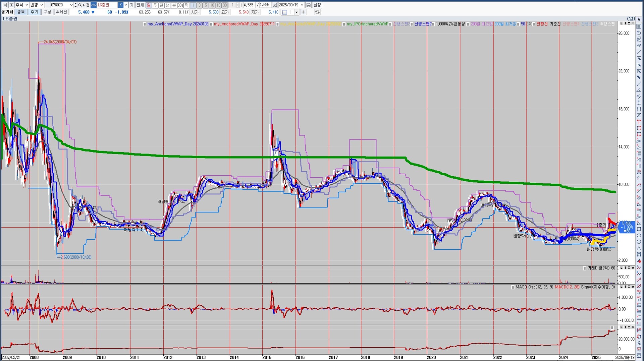Click the magnifier stock search icon
Screen dimensions: 644x361
pos(80,5)
